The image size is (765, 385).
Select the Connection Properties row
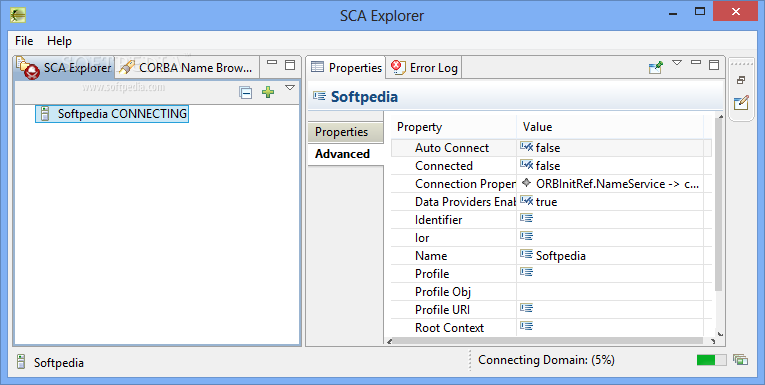[x=551, y=184]
